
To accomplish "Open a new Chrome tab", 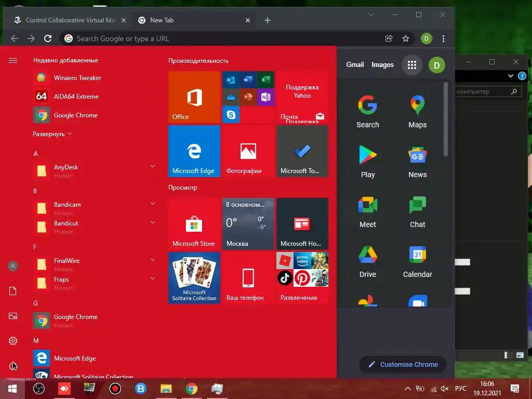I will (268, 20).
